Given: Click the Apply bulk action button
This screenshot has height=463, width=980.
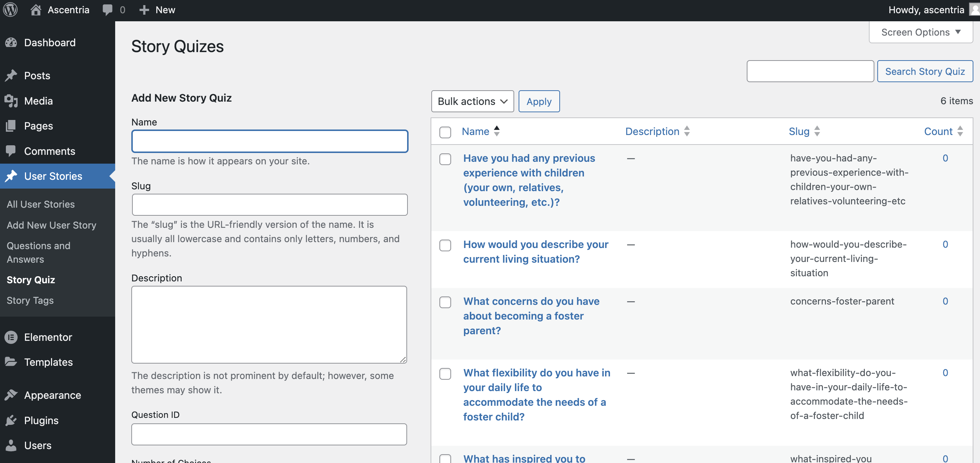Looking at the screenshot, I should [x=539, y=101].
